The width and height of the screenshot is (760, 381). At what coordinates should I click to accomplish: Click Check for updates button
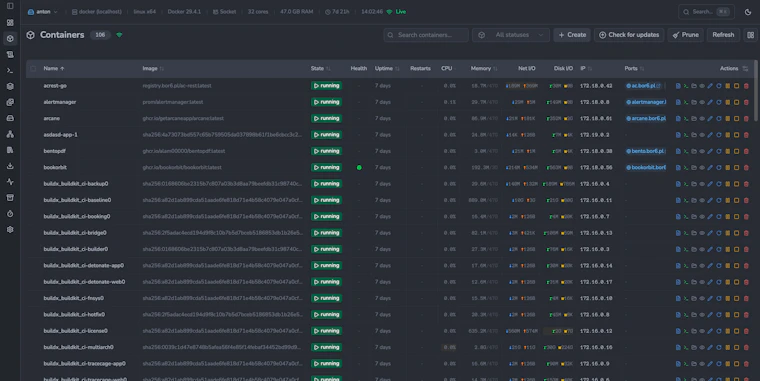click(x=629, y=35)
